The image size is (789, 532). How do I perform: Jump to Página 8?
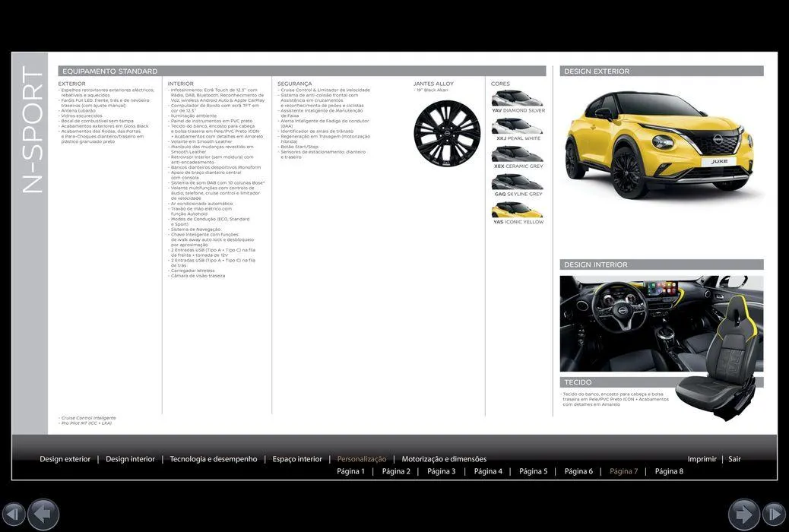(x=669, y=471)
